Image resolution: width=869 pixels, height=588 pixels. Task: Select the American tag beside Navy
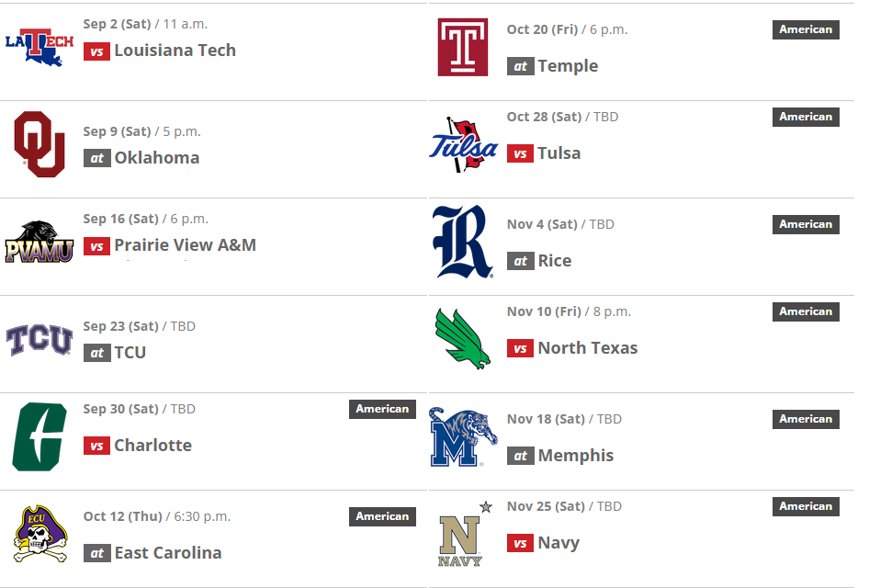[806, 506]
